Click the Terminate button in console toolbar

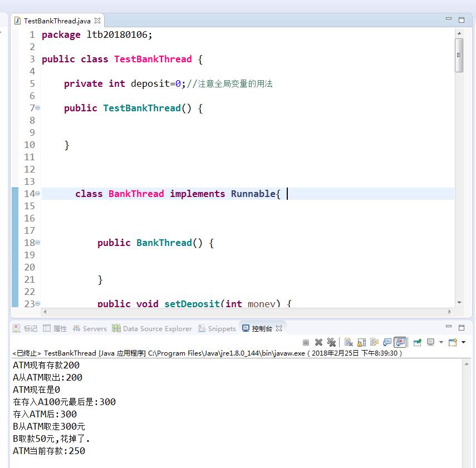(306, 343)
